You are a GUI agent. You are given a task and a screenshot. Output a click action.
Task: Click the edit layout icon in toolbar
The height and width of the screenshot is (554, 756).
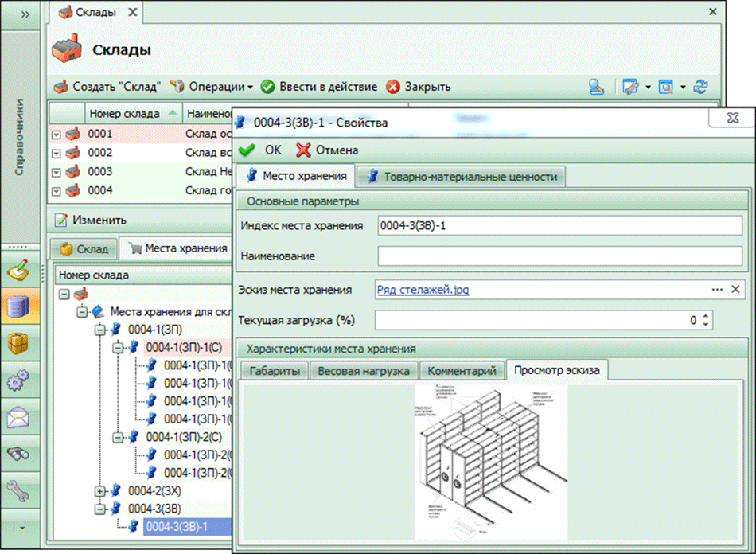tap(630, 87)
